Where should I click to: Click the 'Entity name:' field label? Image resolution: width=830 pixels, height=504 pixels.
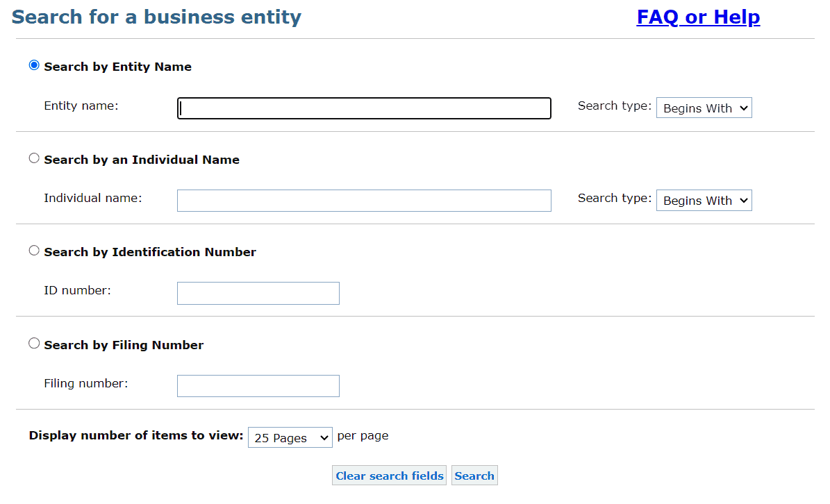pyautogui.click(x=81, y=106)
